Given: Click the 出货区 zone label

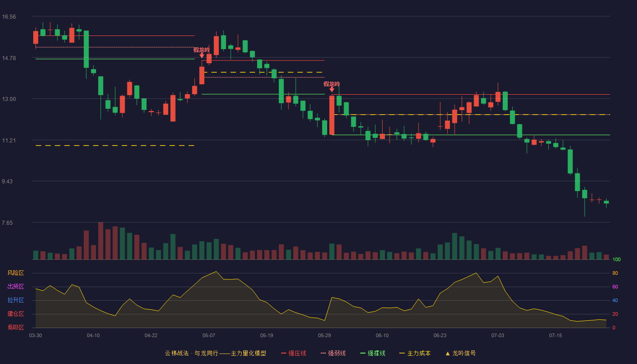Looking at the screenshot, I should 15,287.
